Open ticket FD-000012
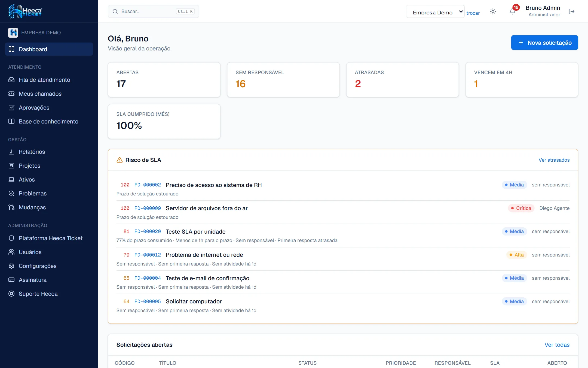Screen dimensions: 588x368 pos(148,255)
